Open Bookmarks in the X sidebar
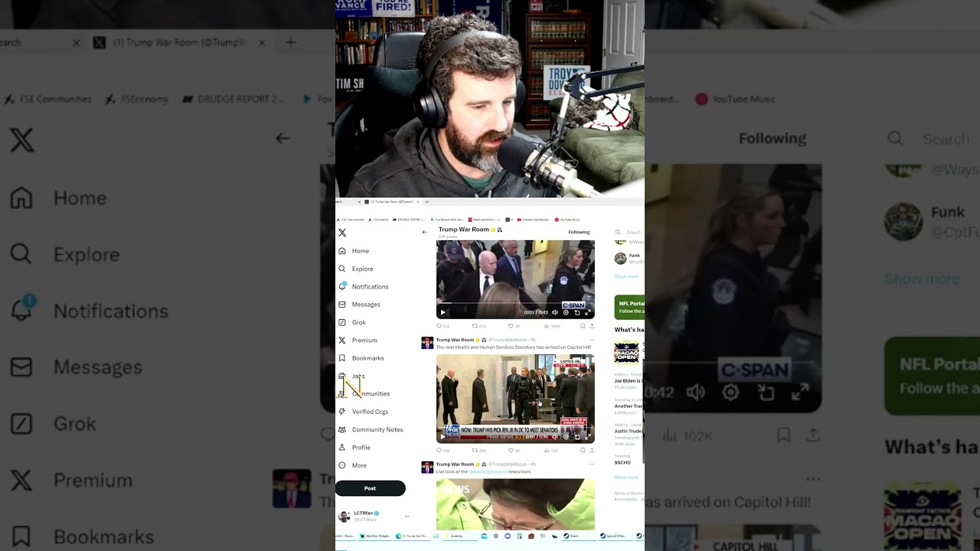The height and width of the screenshot is (551, 980). tap(361, 358)
